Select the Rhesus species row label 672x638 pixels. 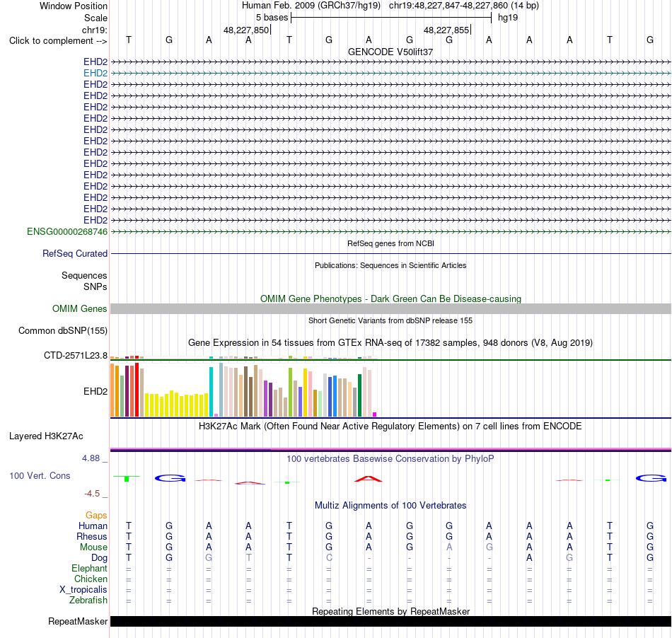pyautogui.click(x=92, y=536)
